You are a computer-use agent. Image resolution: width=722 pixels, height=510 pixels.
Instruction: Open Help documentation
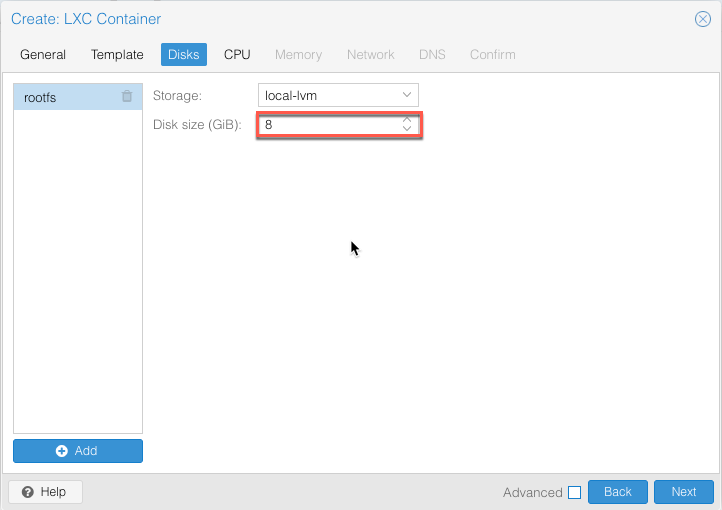tap(45, 492)
